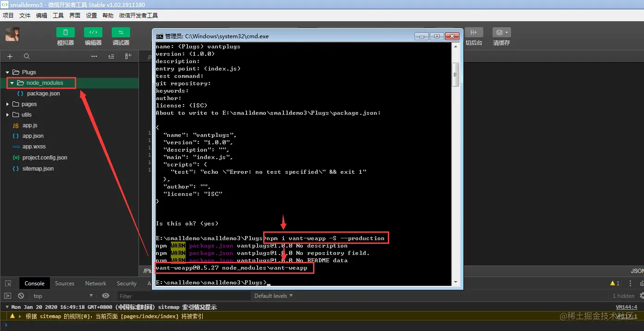Open the 设置 menu
The height and width of the screenshot is (331, 644).
tap(91, 15)
